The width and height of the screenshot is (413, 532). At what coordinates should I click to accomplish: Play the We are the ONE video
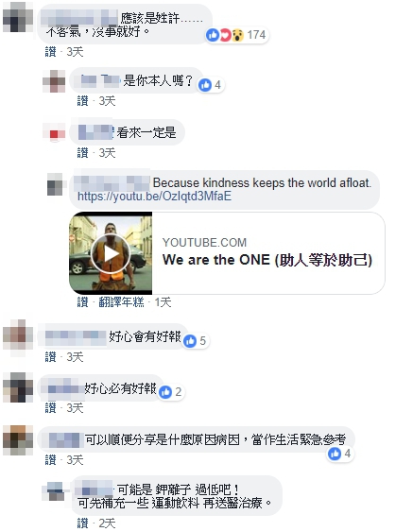[110, 253]
